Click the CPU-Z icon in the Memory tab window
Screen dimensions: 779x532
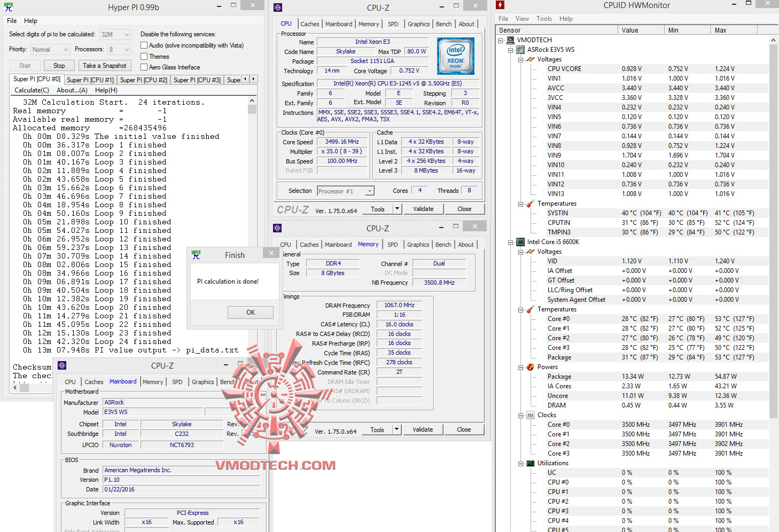(277, 228)
